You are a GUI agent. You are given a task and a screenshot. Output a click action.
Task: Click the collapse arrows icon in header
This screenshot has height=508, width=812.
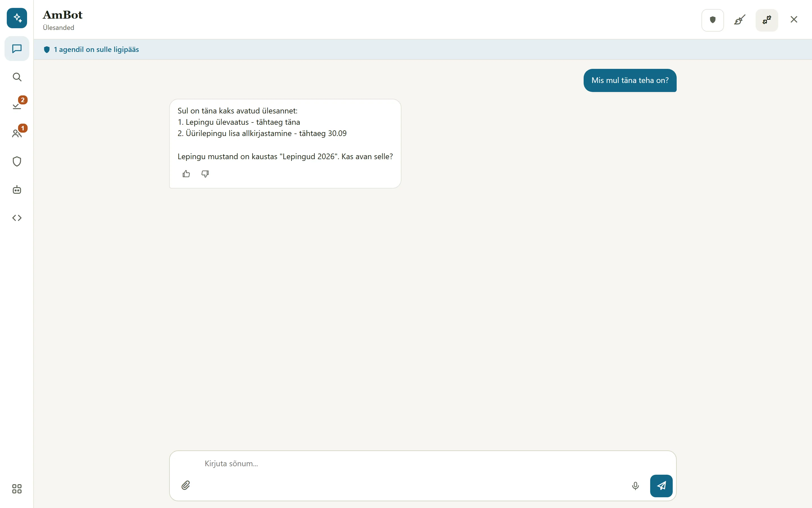pyautogui.click(x=767, y=20)
